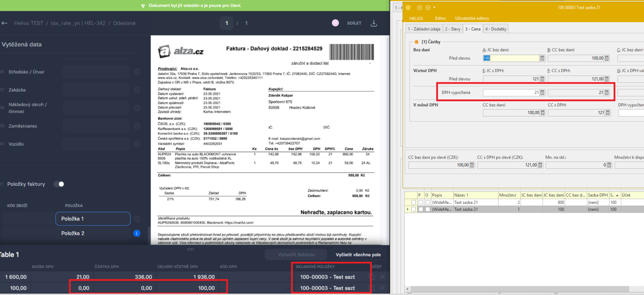The image size is (644, 295).
Task: Click the Množství column header
Action: point(509,196)
